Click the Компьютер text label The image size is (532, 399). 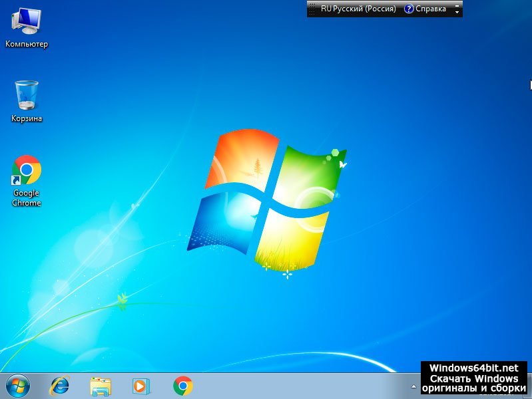(27, 44)
